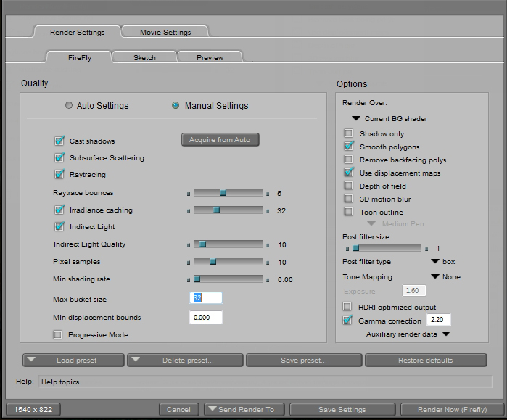507x420 pixels.
Task: Toggle Cast shadows checkbox
Action: click(x=59, y=141)
